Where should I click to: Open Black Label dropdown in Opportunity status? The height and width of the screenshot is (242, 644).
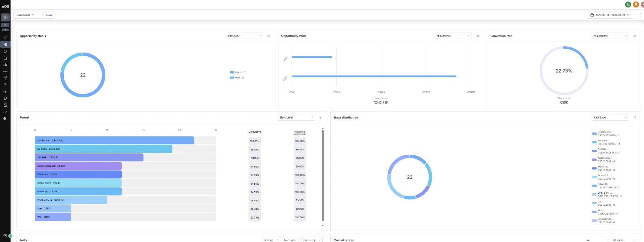244,36
